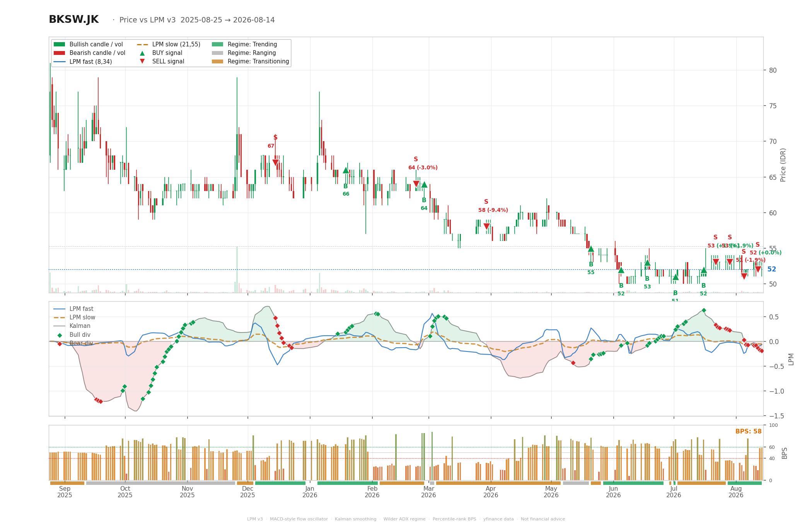Click the 'Not financial advice' footer text
This screenshot has height=522, width=812.
tap(543, 519)
